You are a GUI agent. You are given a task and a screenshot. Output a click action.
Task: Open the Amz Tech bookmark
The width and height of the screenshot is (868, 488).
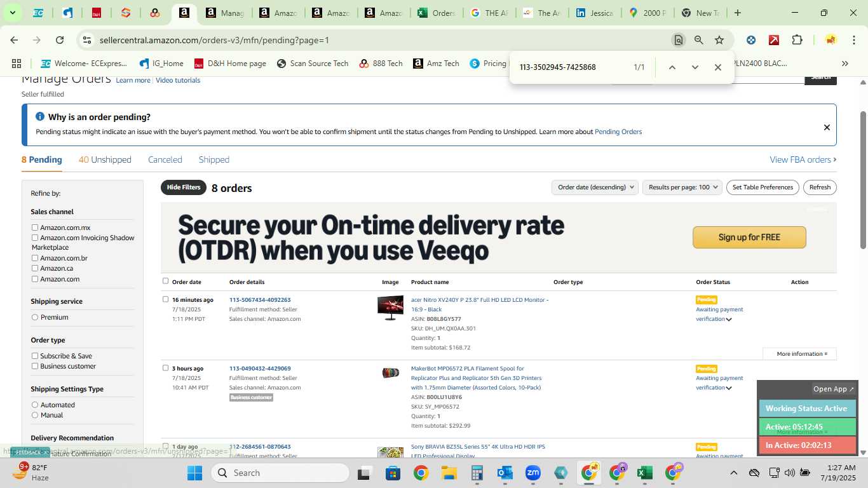coord(436,64)
